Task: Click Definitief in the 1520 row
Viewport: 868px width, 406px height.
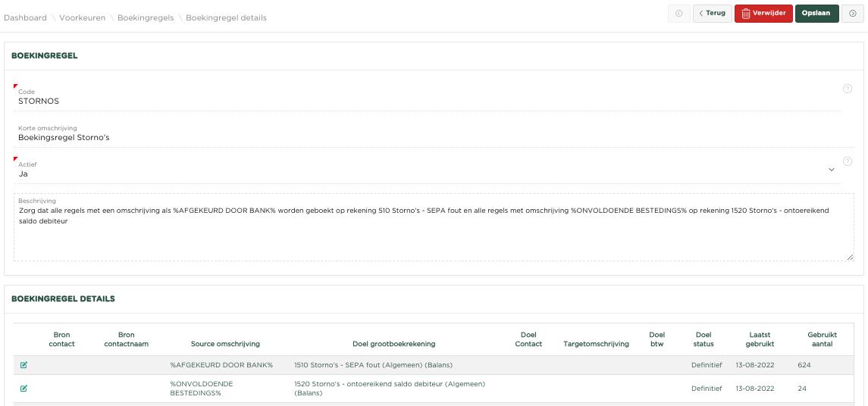Action: (x=707, y=389)
